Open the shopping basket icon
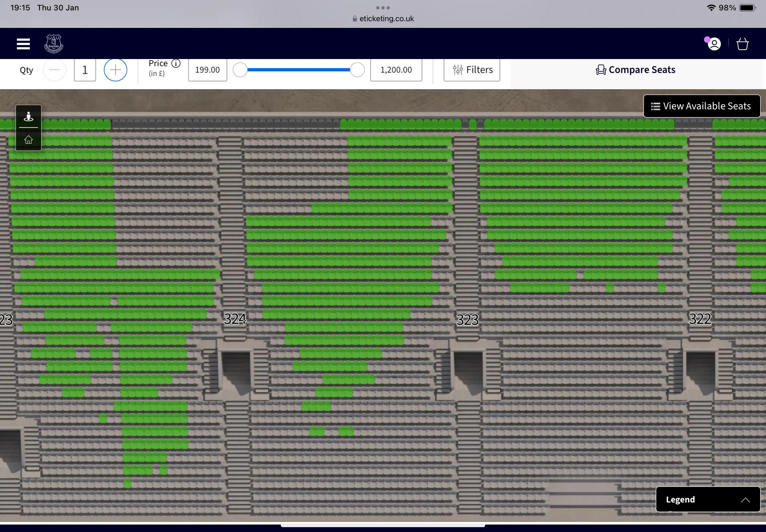 pos(742,44)
